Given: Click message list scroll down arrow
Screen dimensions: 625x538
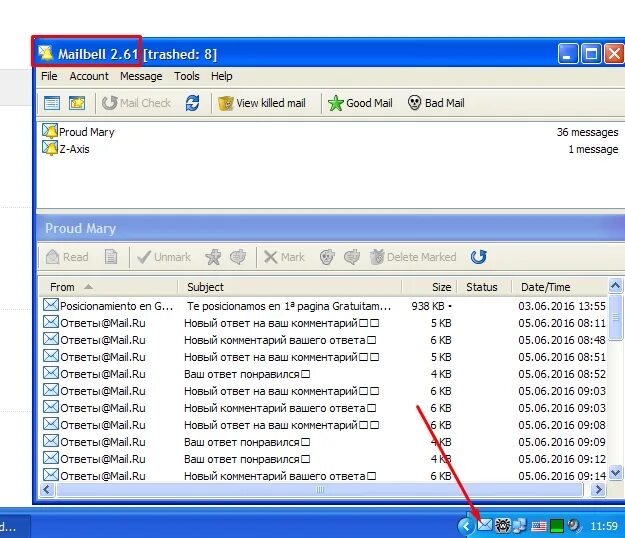Looking at the screenshot, I should (x=615, y=473).
